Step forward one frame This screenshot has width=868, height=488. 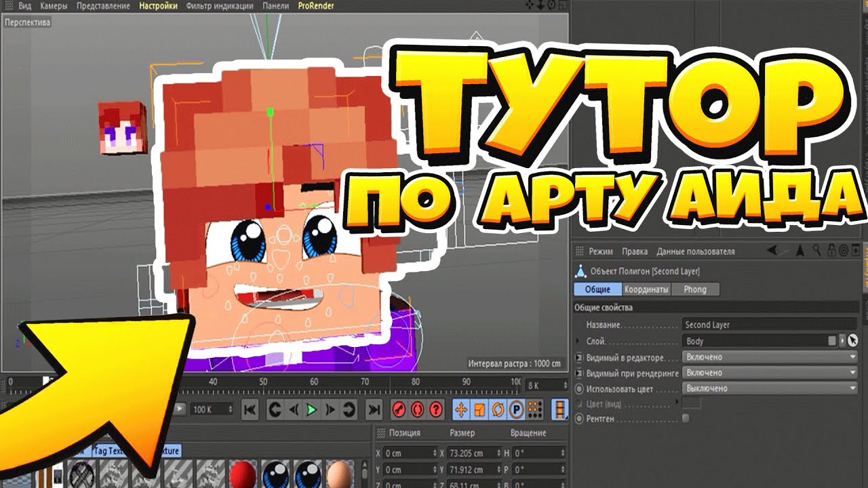click(330, 409)
